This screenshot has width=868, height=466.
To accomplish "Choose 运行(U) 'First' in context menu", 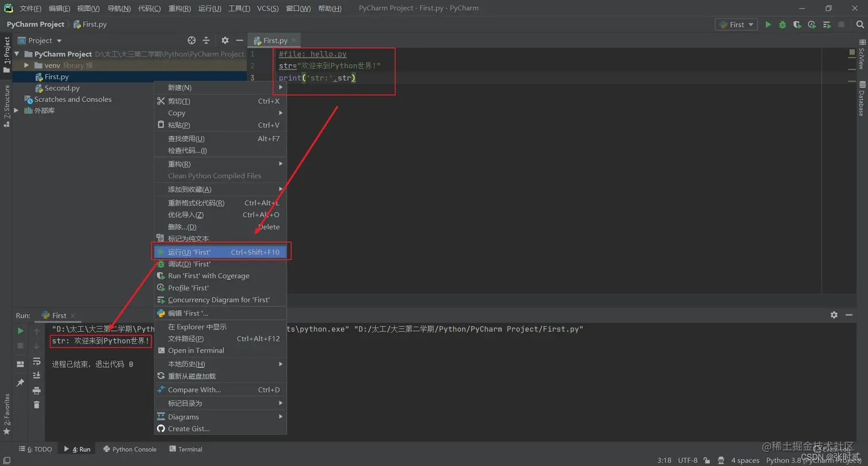I will (220, 252).
